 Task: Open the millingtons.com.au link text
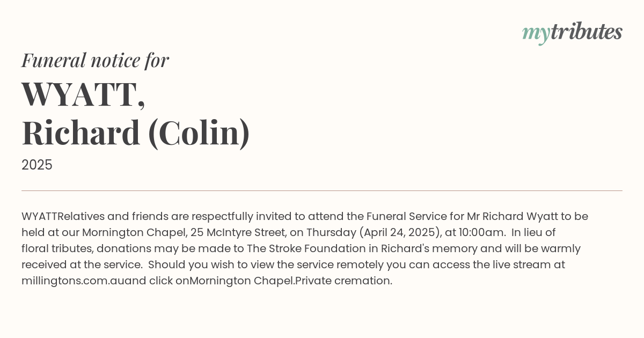coord(73,281)
